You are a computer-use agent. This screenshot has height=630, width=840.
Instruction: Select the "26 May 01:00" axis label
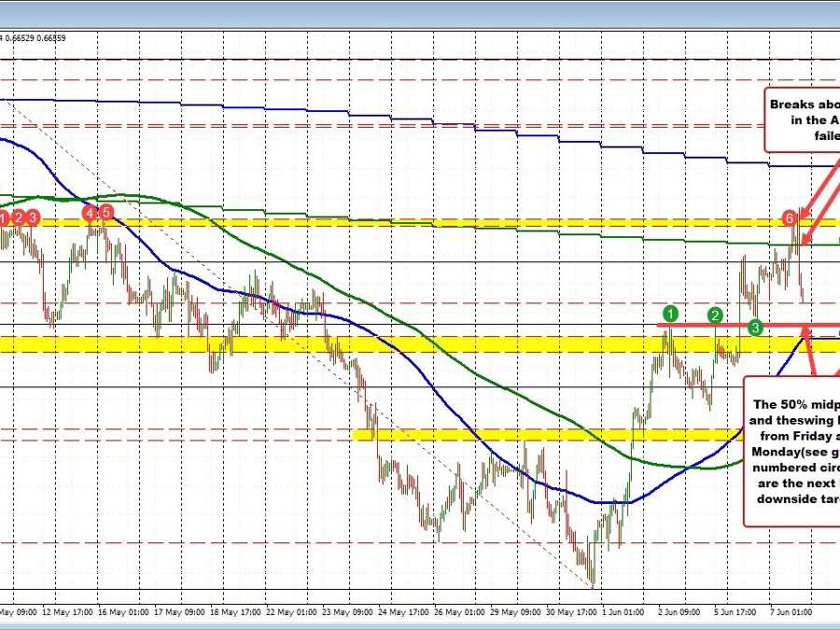point(459,611)
